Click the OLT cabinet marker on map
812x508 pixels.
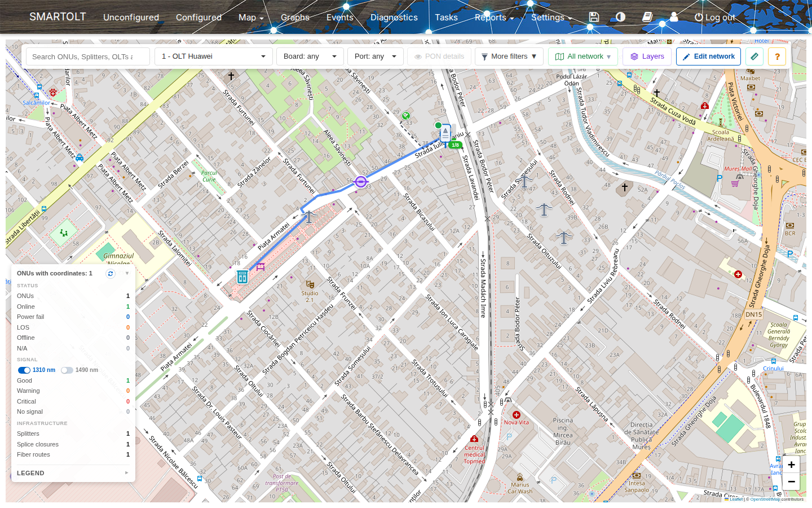[242, 277]
